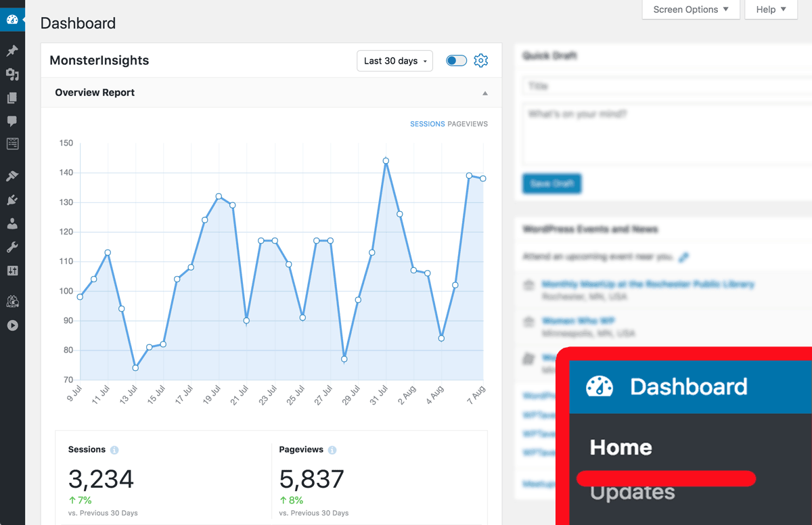Click the Overview Report heading

[x=95, y=93]
